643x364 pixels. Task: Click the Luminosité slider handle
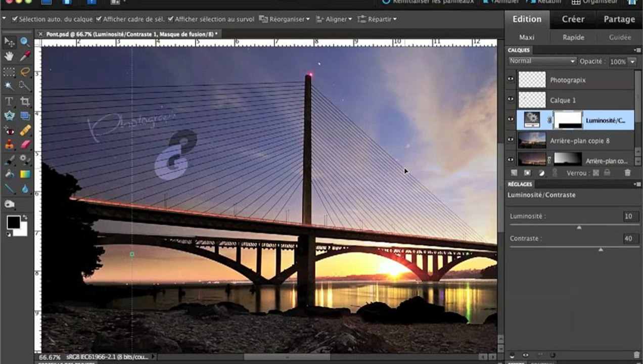coord(579,227)
